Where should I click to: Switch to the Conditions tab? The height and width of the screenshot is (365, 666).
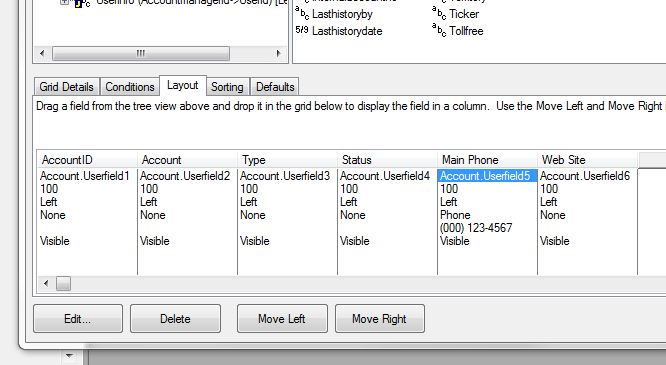coord(130,87)
